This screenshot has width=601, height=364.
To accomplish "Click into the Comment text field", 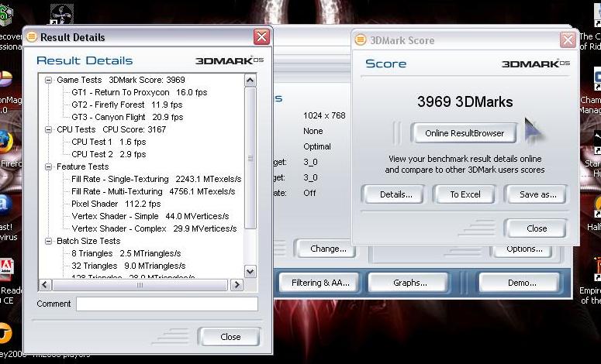I will point(166,304).
